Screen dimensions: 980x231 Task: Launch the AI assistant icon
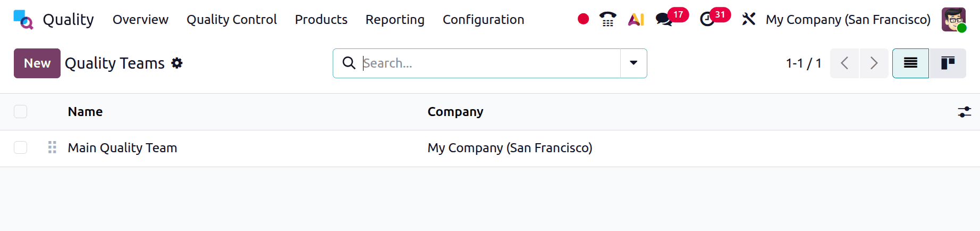(636, 20)
